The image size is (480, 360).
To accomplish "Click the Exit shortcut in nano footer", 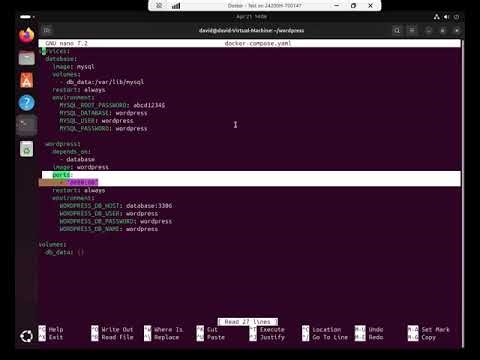I will [x=56, y=337].
